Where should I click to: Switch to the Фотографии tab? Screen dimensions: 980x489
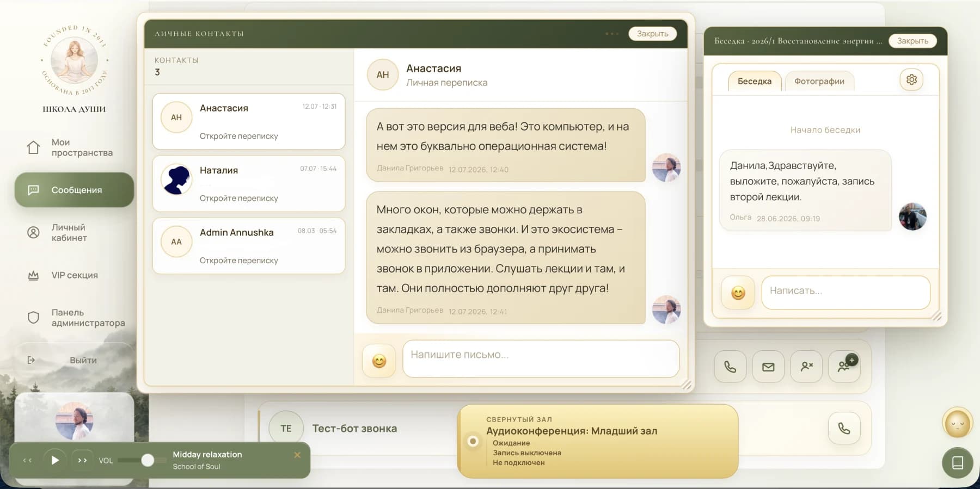819,81
